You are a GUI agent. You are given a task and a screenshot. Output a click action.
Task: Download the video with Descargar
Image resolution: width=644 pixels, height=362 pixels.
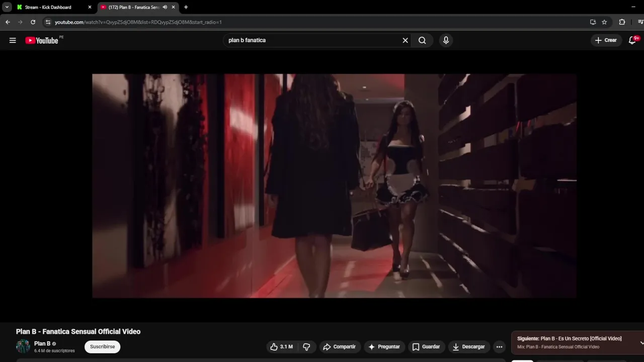469,347
